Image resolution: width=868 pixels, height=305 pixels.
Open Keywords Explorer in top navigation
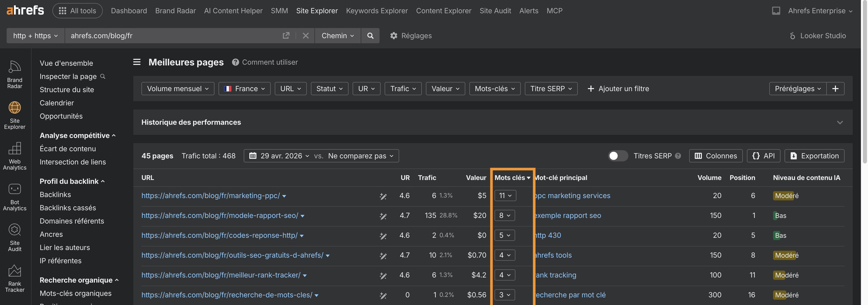(x=377, y=10)
